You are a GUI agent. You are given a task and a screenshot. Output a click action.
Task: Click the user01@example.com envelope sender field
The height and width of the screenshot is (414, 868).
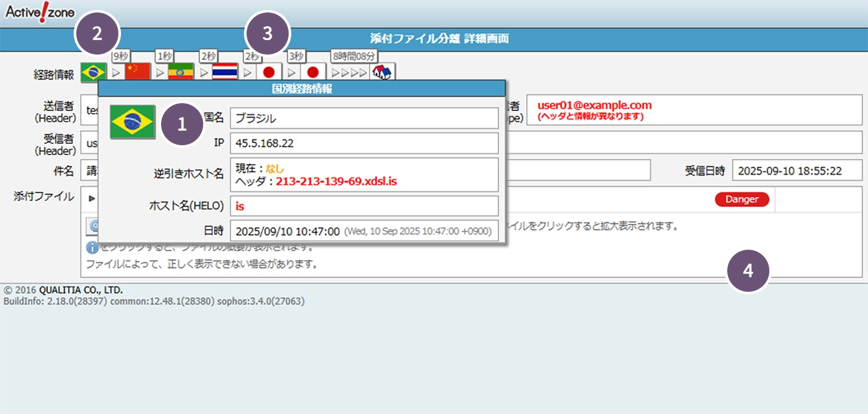694,110
